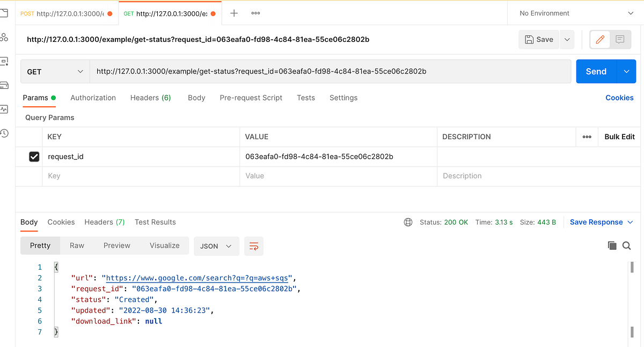Viewport: 644px width, 347px height.
Task: Switch to the Headers request tab
Action: point(150,98)
